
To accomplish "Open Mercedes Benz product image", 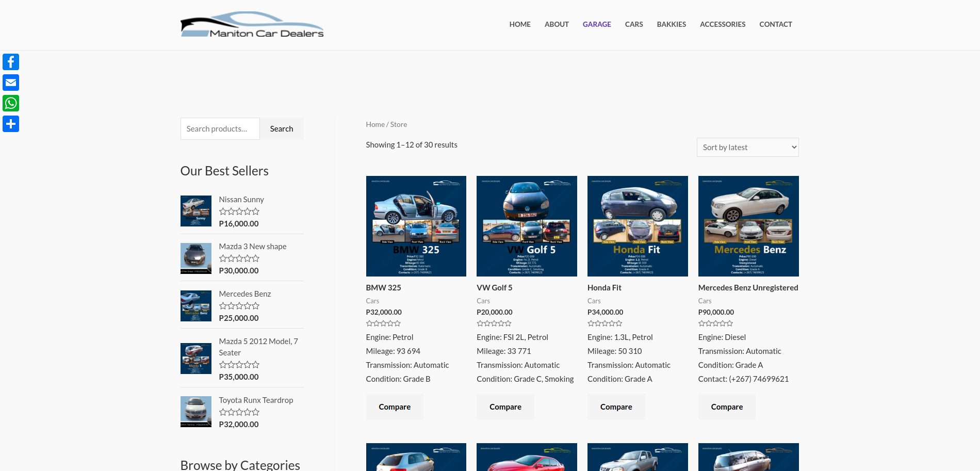I will click(x=748, y=226).
